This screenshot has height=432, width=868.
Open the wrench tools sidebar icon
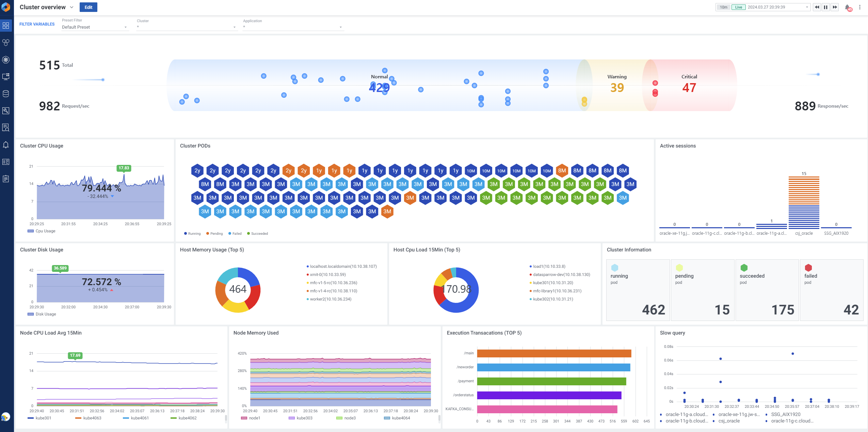pyautogui.click(x=6, y=111)
